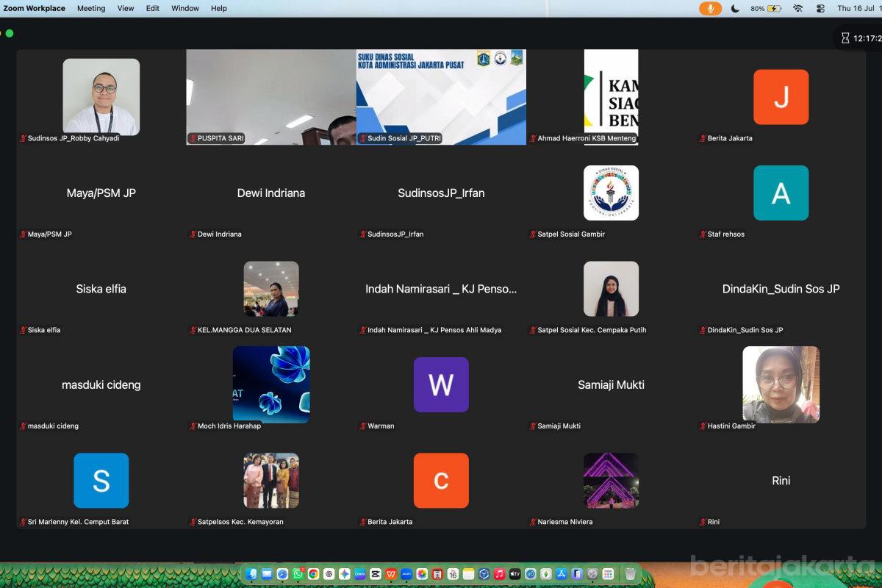Open Apple TV from the dock
882x588 pixels.
pyautogui.click(x=514, y=573)
